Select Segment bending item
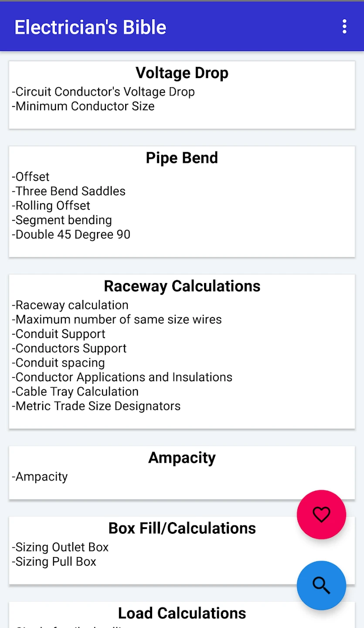 tap(62, 220)
